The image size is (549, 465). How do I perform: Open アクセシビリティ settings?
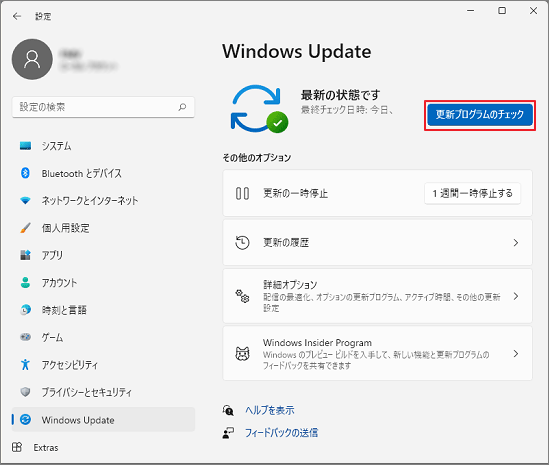tap(103, 365)
